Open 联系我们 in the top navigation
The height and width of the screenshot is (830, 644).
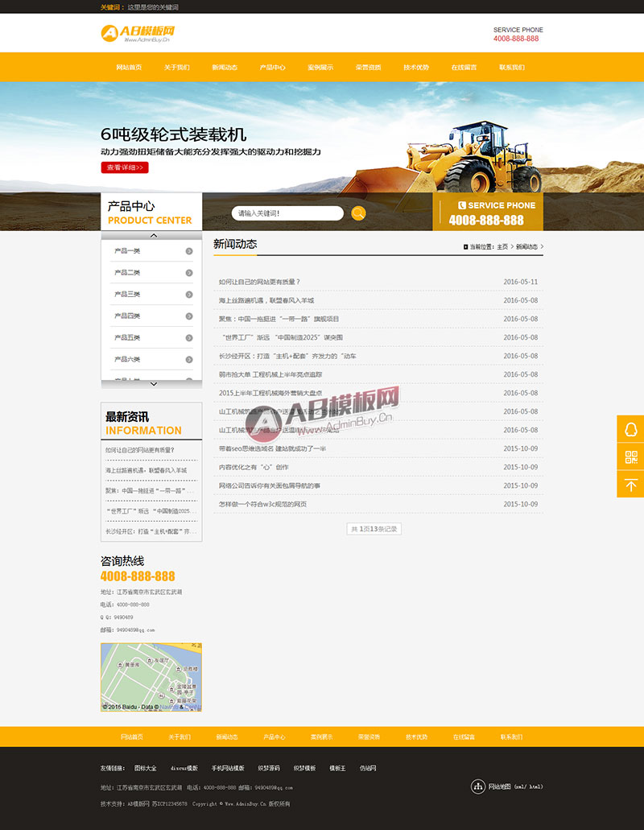[512, 68]
